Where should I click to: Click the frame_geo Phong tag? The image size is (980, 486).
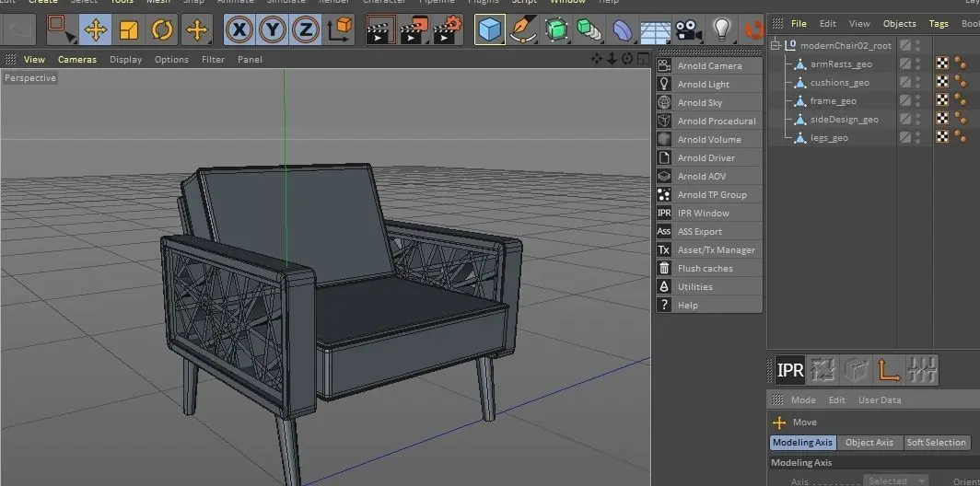pyautogui.click(x=960, y=100)
